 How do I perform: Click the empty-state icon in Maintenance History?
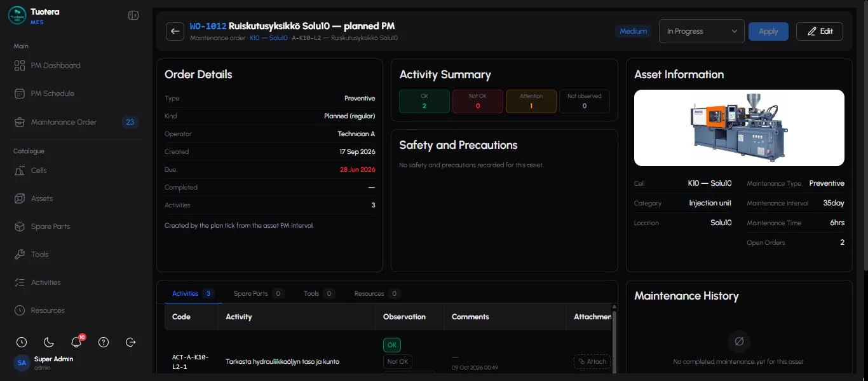739,342
